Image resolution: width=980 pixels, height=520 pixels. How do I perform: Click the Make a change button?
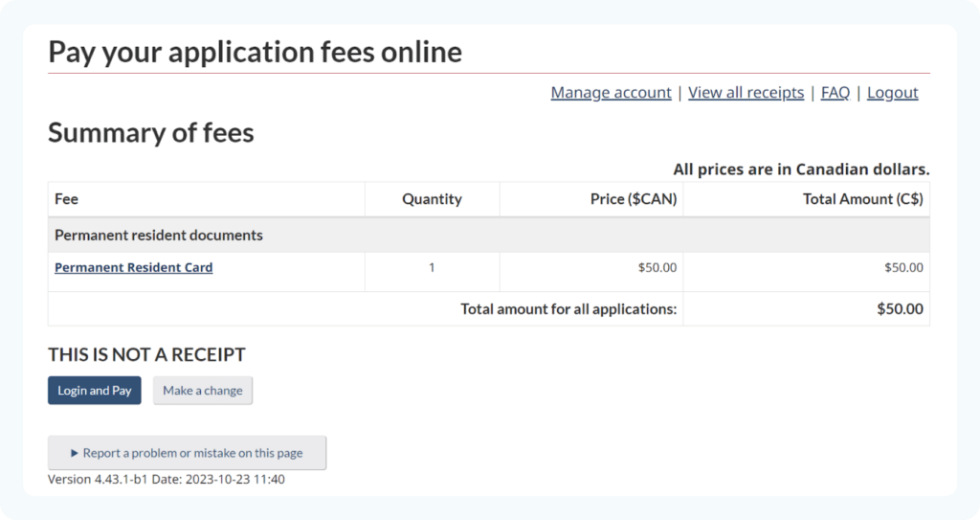[203, 391]
